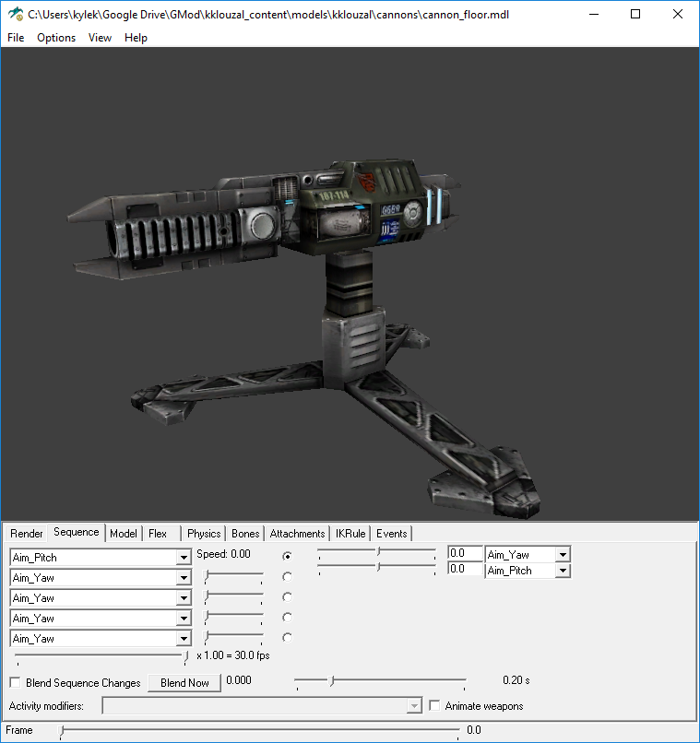Screen dimensions: 700x743
Task: Click the Aim_Yaw pose parameter slider
Action: pyautogui.click(x=377, y=552)
